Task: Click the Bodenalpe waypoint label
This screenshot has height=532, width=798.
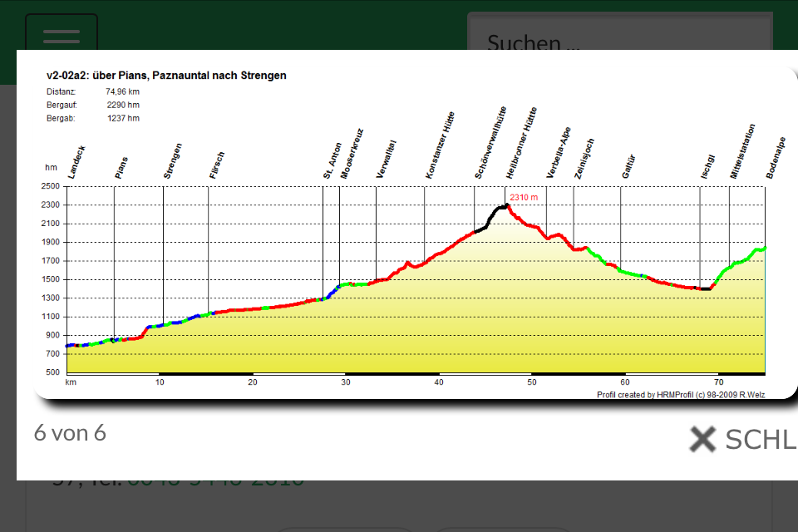Action: (x=776, y=158)
